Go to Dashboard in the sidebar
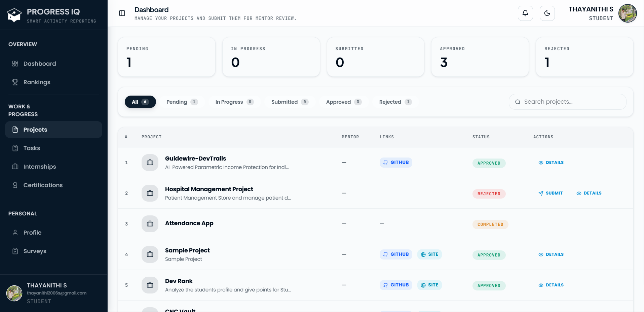 54,64
